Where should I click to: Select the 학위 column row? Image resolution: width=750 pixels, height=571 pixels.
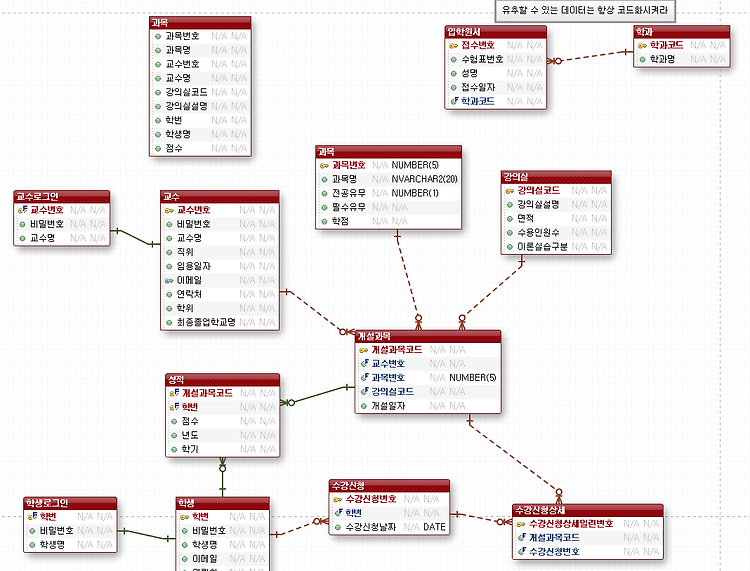click(x=220, y=308)
